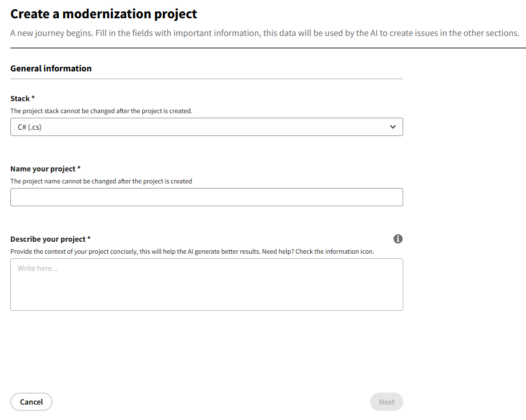Click the "Stack *" field label
Image resolution: width=526 pixels, height=420 pixels.
point(23,98)
